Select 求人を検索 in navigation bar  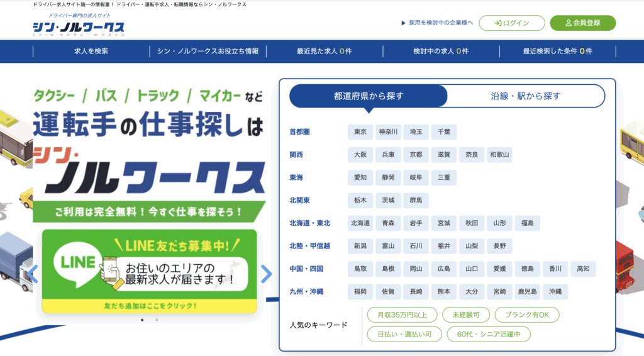pyautogui.click(x=91, y=52)
